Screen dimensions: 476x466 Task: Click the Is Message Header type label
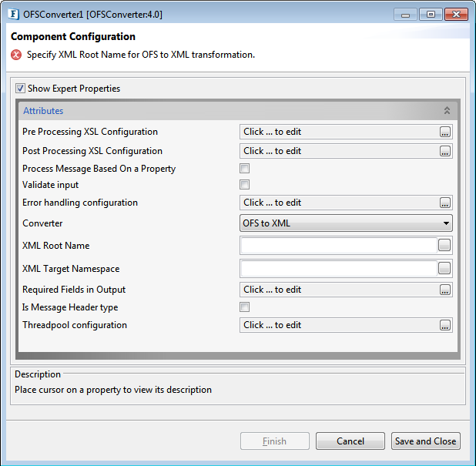[70, 307]
